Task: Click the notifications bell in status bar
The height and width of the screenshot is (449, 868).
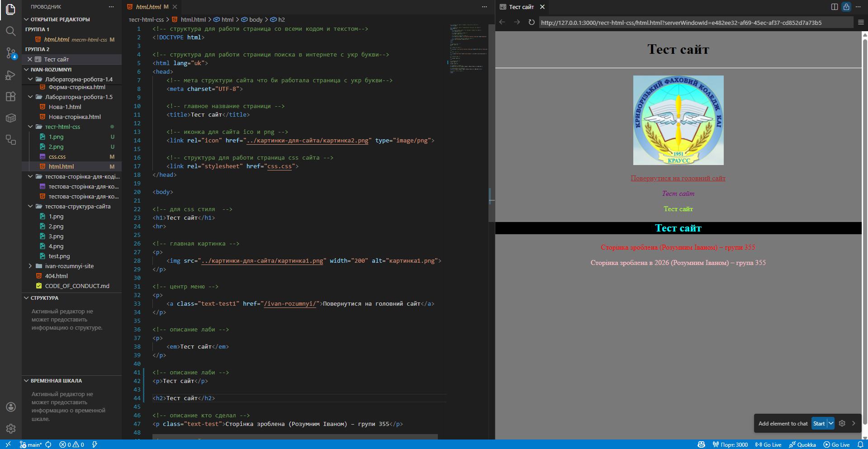Action: pyautogui.click(x=860, y=444)
